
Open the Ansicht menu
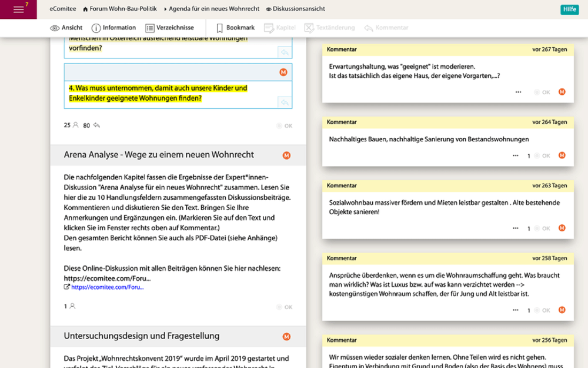click(66, 28)
